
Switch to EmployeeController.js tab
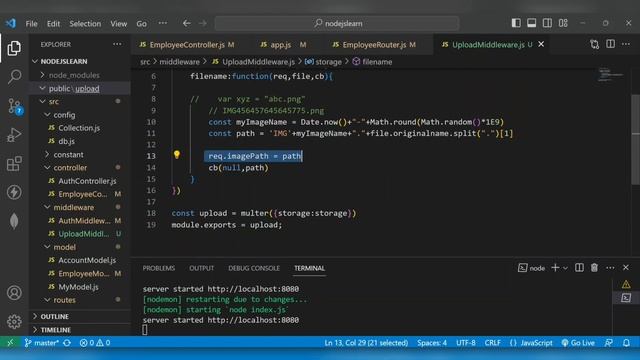pyautogui.click(x=187, y=44)
